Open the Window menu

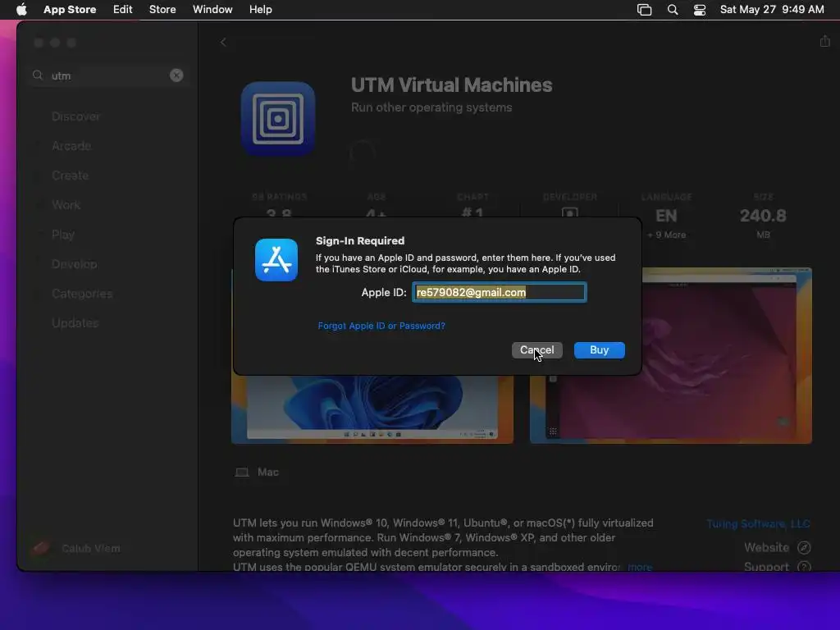(212, 10)
